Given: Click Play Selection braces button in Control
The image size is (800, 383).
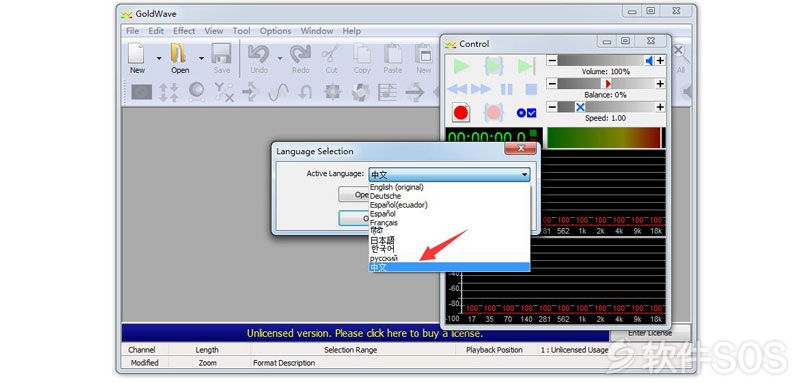Looking at the screenshot, I should [494, 66].
